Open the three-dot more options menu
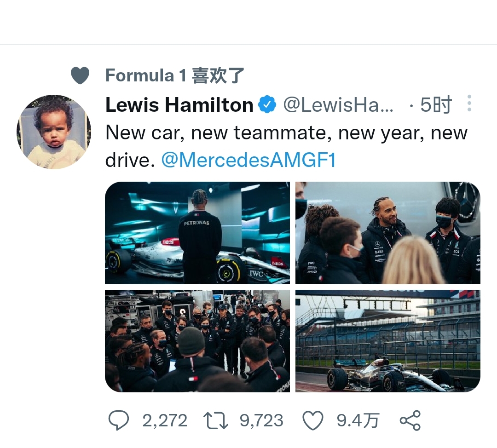The image size is (497, 448). tap(469, 103)
